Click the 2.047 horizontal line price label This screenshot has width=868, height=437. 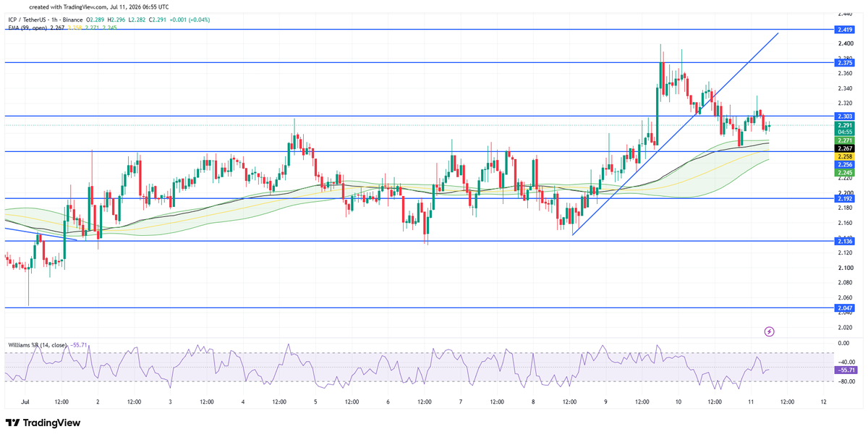tap(843, 307)
